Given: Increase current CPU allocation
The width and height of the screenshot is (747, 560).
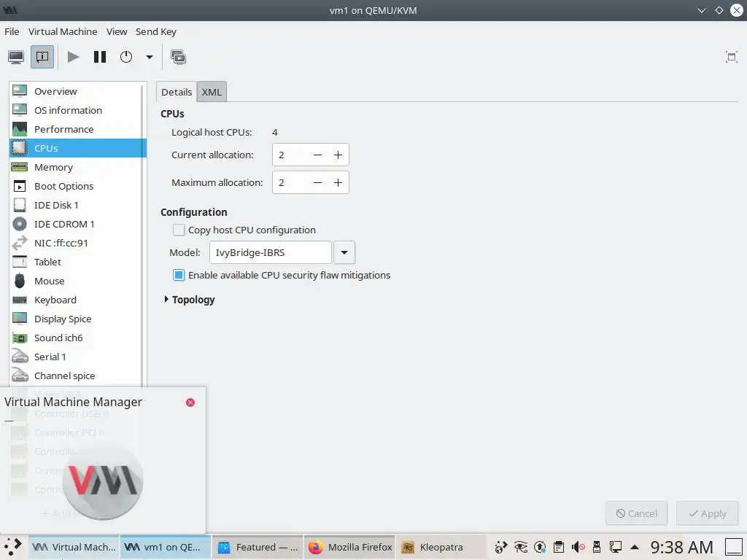Looking at the screenshot, I should point(338,155).
